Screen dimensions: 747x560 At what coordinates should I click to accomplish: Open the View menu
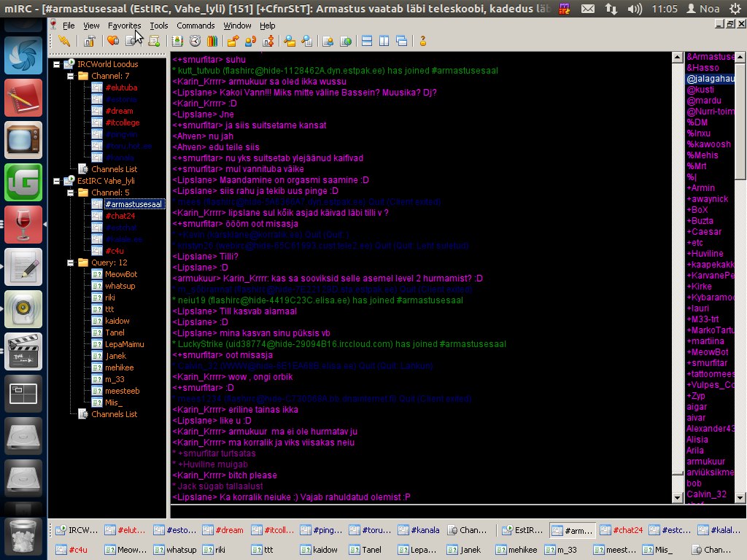tap(91, 26)
